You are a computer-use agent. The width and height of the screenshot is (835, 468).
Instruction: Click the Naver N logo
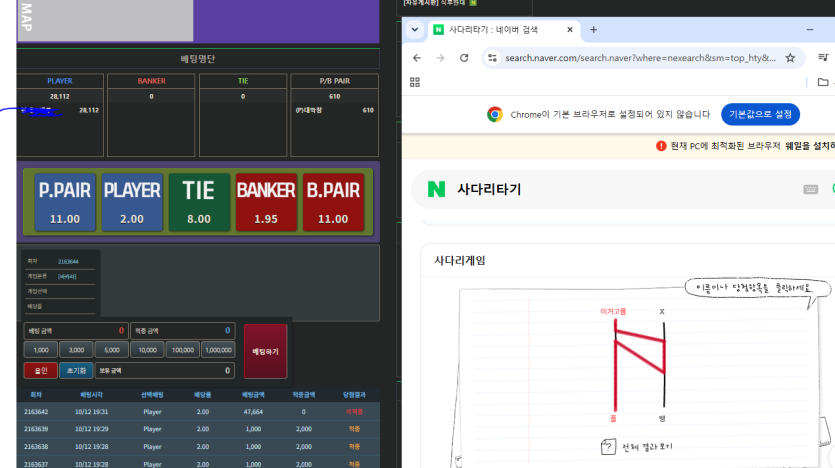coord(437,189)
